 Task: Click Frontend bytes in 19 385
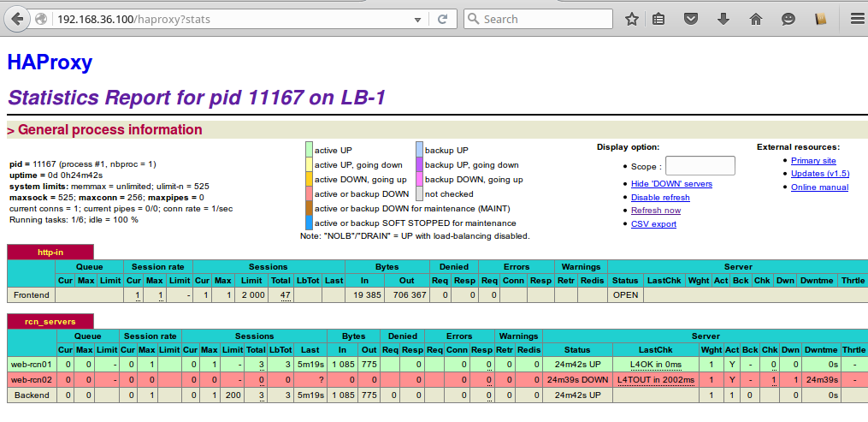coord(365,295)
